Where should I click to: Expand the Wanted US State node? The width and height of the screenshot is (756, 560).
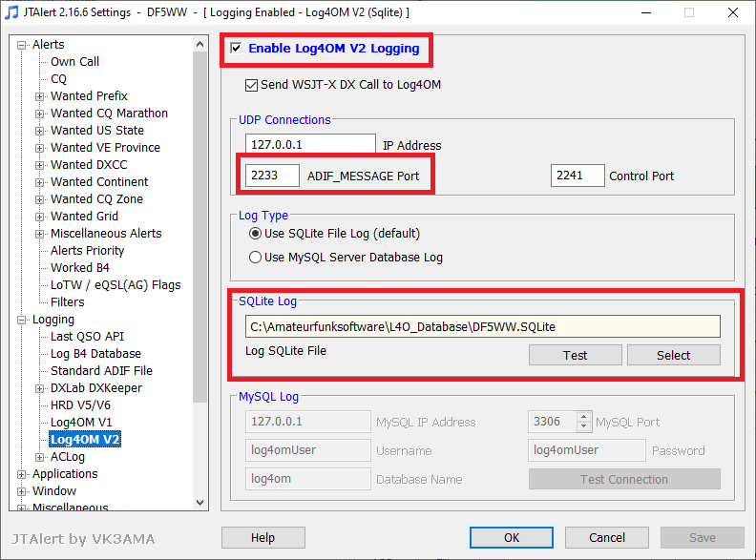pyautogui.click(x=39, y=131)
